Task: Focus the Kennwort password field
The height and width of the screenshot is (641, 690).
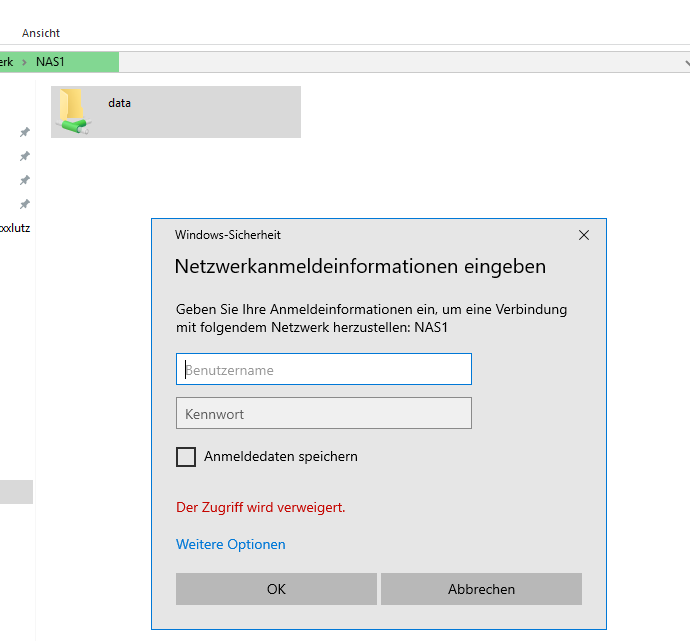Action: pyautogui.click(x=323, y=413)
